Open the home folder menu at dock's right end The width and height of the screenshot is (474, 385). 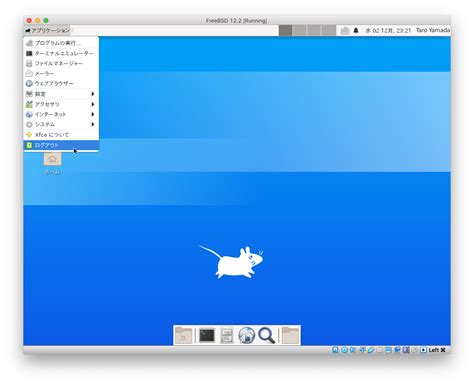(x=290, y=335)
